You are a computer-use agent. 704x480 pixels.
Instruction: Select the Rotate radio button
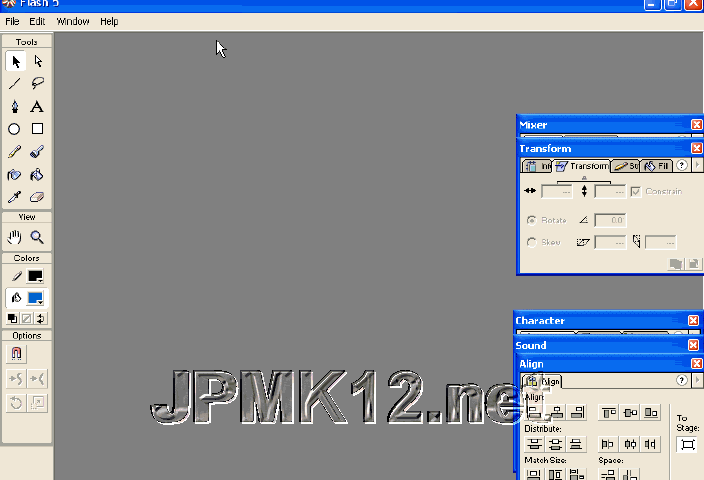click(531, 220)
